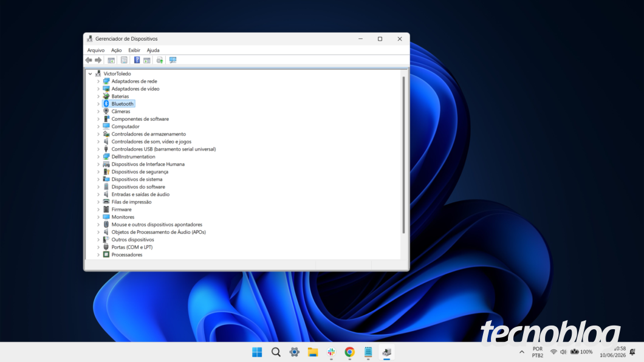The height and width of the screenshot is (362, 644).
Task: Click the Forward arrow in the toolbar
Action: click(x=98, y=60)
